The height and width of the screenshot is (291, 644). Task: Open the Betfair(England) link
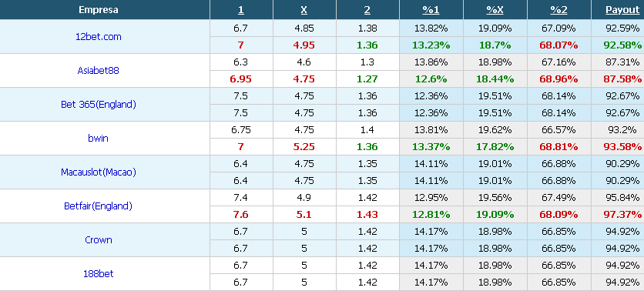[x=98, y=206]
